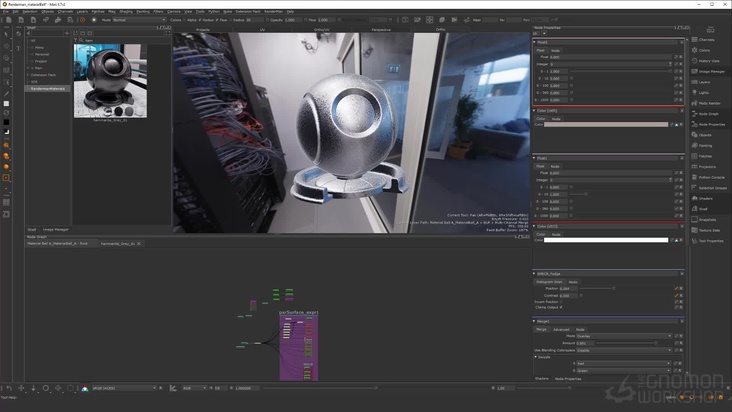The width and height of the screenshot is (732, 412).
Task: Select the RendermanMaterials shelf item
Action: 48,89
